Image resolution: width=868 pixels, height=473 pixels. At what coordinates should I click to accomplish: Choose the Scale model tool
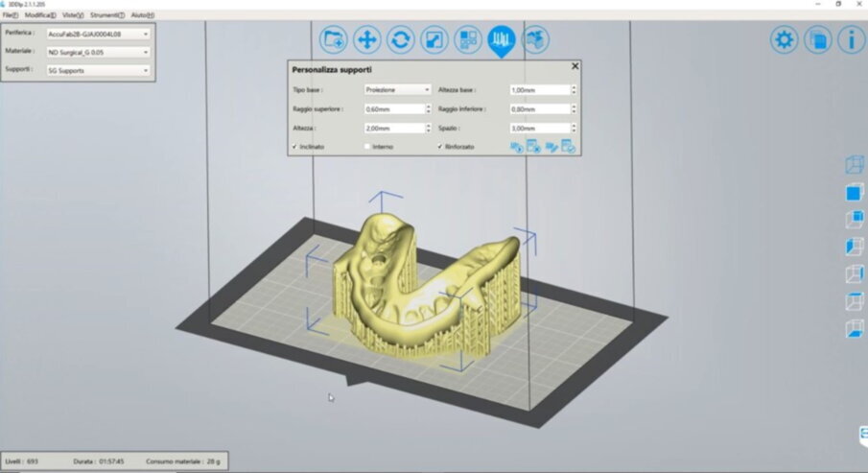pos(434,39)
